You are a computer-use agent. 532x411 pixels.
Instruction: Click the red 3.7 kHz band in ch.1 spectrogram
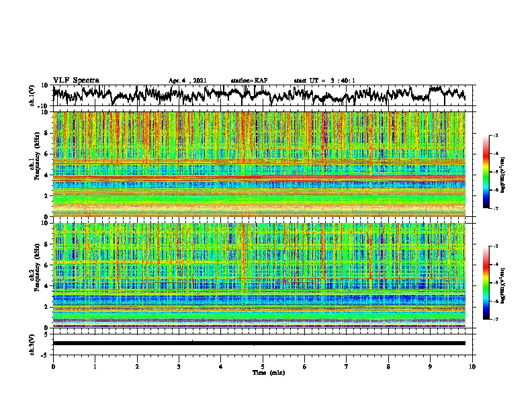259,177
